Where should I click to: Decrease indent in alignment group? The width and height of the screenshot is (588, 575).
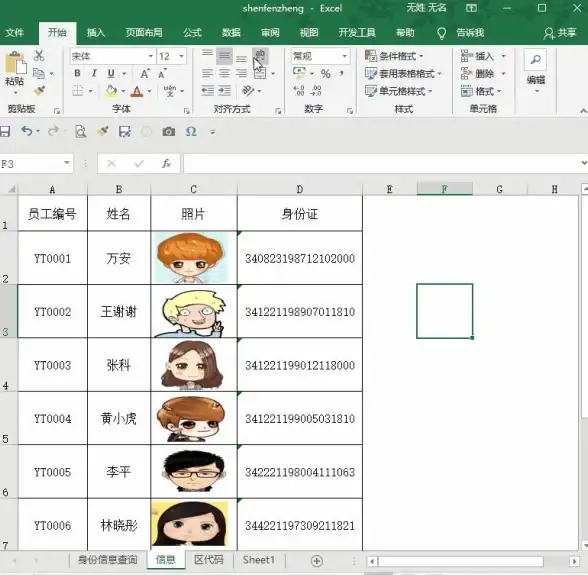207,90
